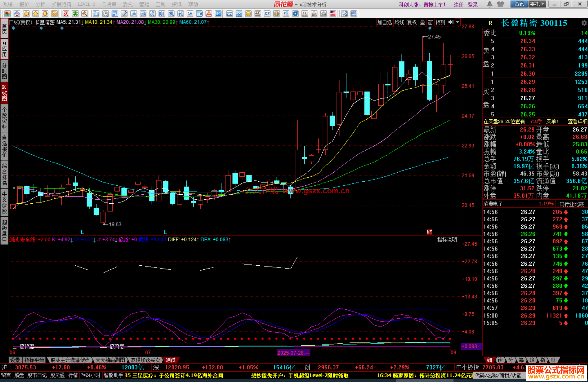Open the IPO toolbar icon

click(x=218, y=14)
